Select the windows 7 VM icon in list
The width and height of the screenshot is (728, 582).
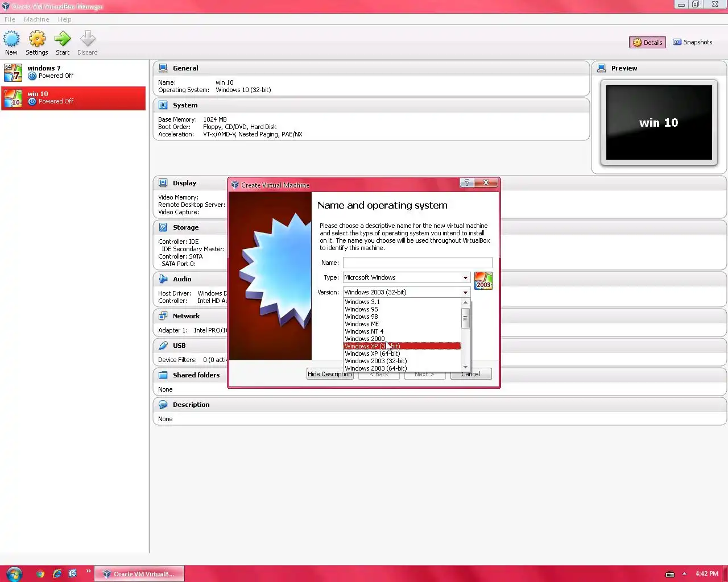(x=13, y=72)
